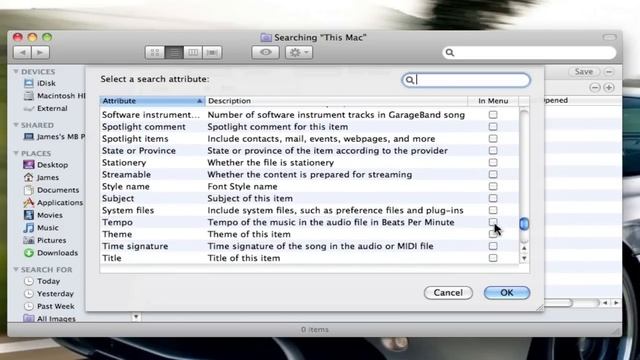The height and width of the screenshot is (360, 640).
Task: Click attribute list scroll up arrow
Action: tap(524, 248)
